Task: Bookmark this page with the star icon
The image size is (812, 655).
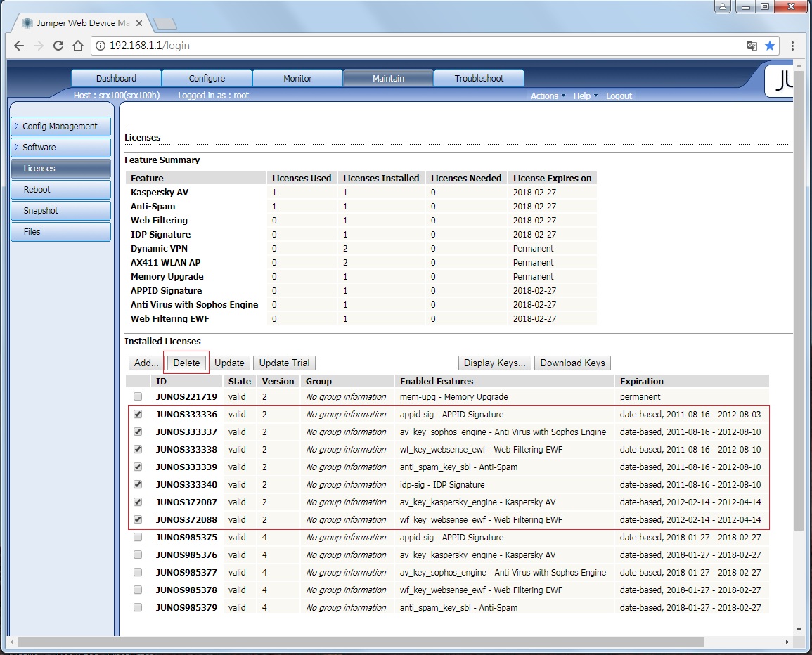Action: (770, 46)
